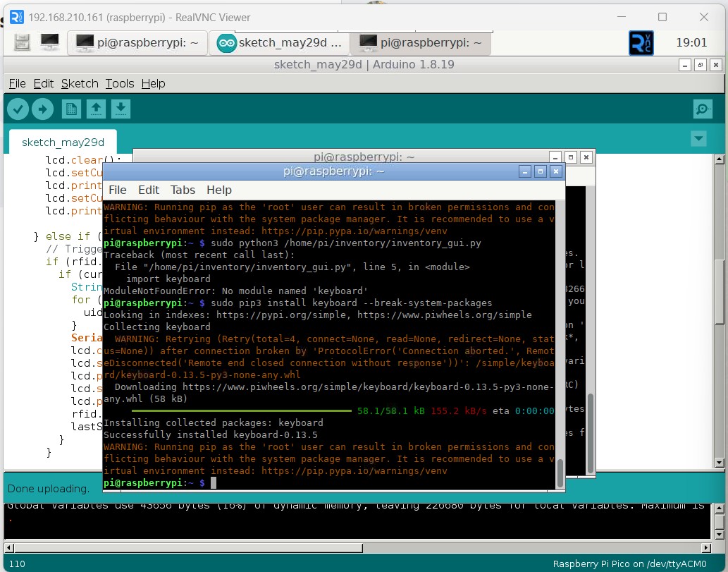The height and width of the screenshot is (572, 728).
Task: Close the Arduino IDE window
Action: 716,65
